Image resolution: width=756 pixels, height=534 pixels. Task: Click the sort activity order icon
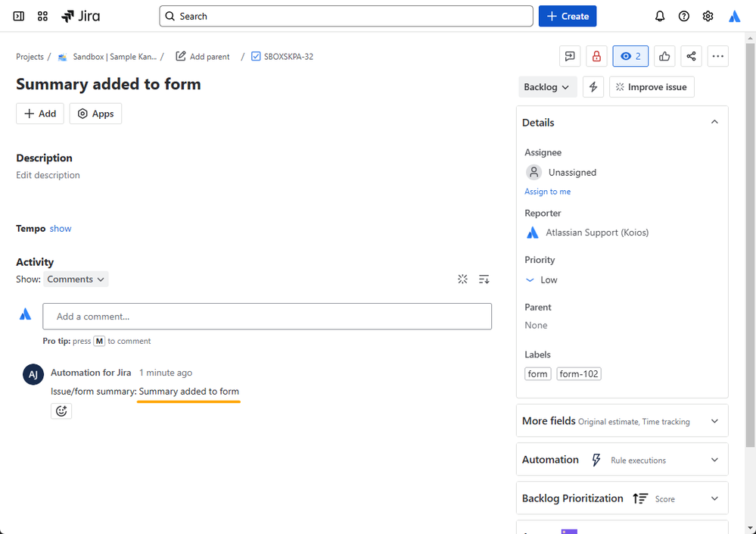[484, 279]
